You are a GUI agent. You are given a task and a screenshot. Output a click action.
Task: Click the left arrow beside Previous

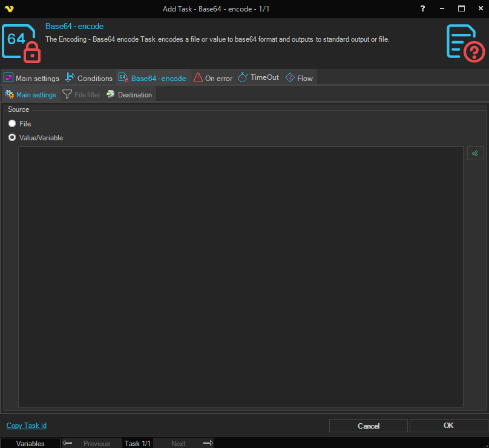68,443
